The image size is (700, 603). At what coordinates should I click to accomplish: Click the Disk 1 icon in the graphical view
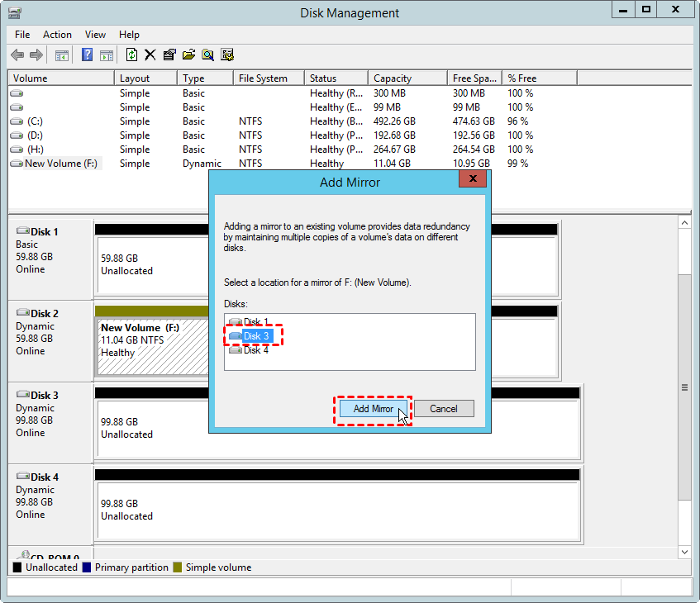[x=23, y=230]
